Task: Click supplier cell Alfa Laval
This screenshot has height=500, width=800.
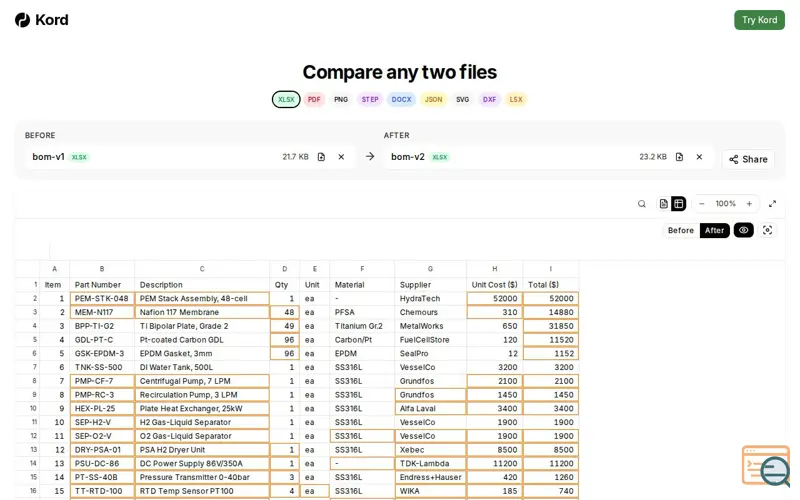Action: coord(430,409)
